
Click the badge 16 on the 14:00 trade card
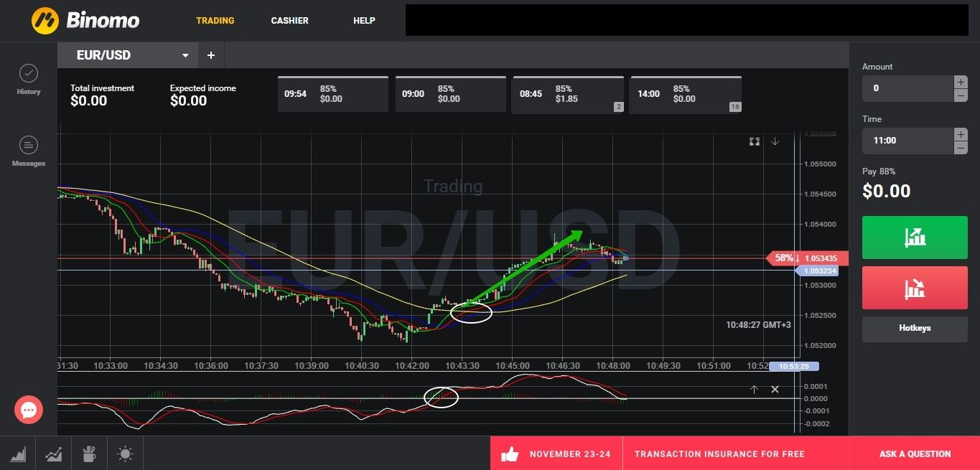pos(734,107)
